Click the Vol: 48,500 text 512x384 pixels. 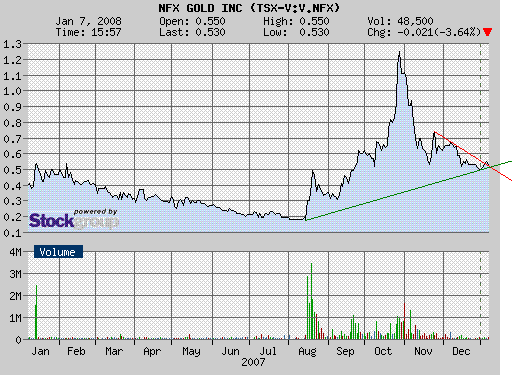tap(400, 21)
